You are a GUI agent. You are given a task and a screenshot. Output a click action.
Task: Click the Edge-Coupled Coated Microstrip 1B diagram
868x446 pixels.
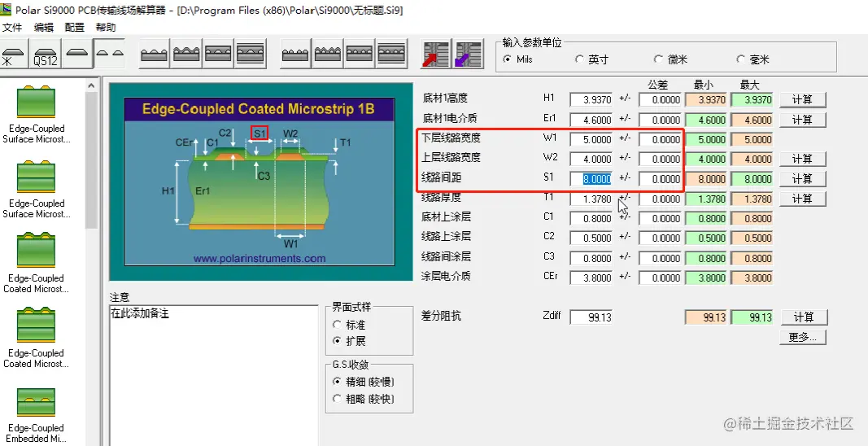pos(261,181)
